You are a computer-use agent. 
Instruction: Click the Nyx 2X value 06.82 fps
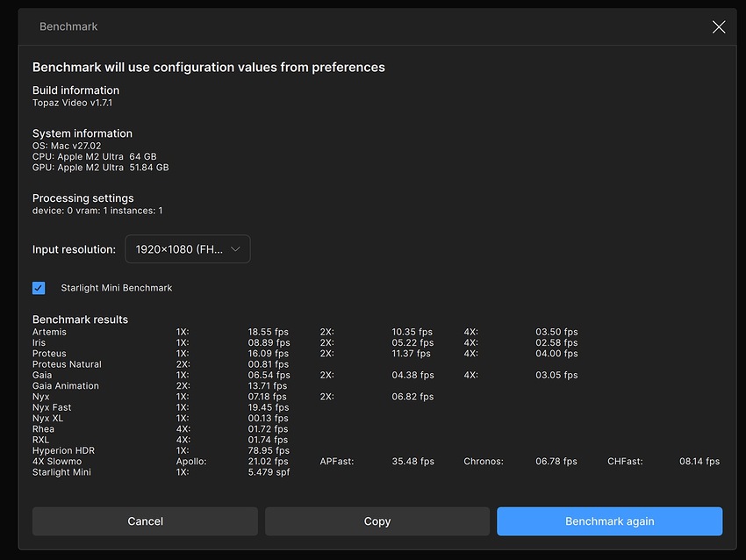coord(412,397)
